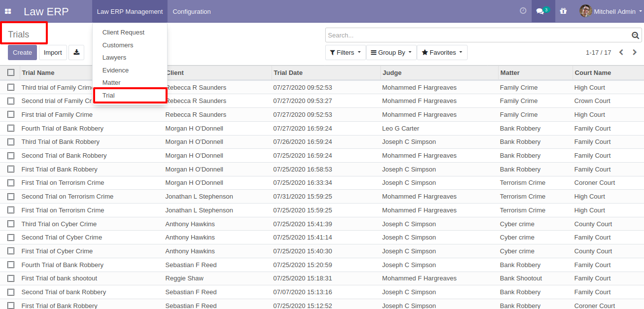Screen dimensions: 644x309
Task: Click the Law ERP app title
Action: [x=46, y=11]
